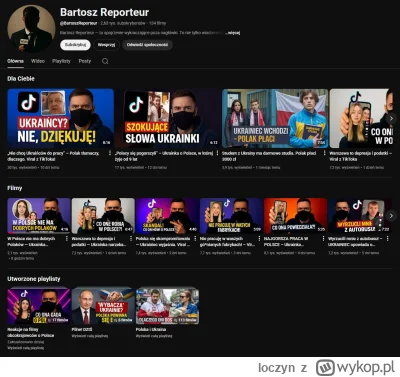Switch to the Główna tab
Viewport: 400px width, 377px height.
(15, 61)
